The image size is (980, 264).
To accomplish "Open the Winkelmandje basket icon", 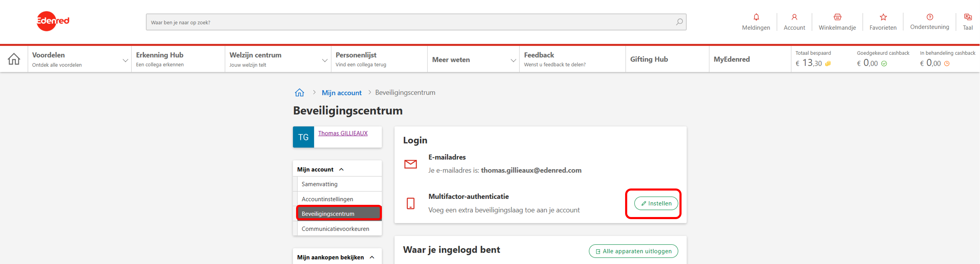I will point(837,17).
